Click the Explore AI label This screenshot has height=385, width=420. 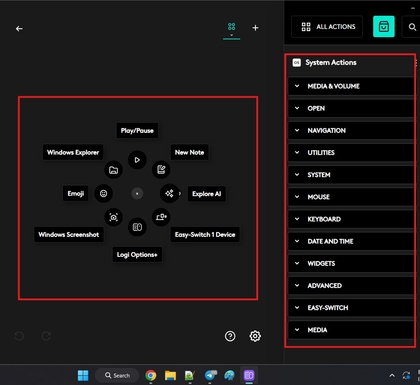[207, 194]
